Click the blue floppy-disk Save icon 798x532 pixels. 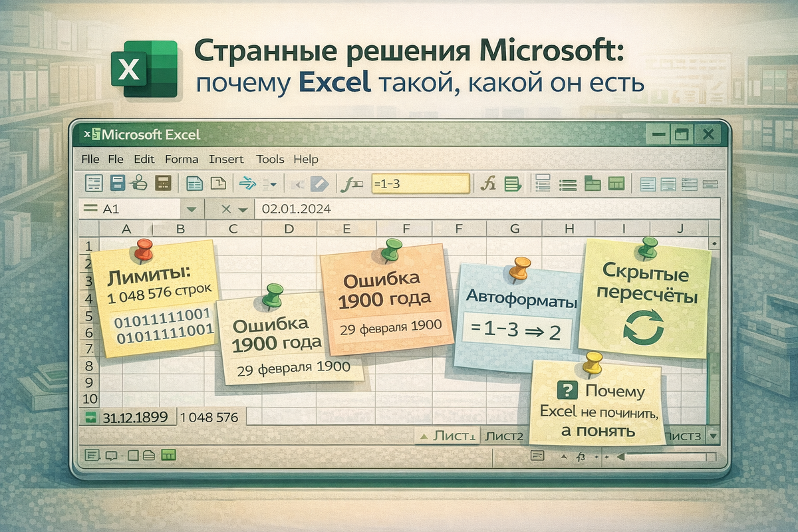coord(118,183)
